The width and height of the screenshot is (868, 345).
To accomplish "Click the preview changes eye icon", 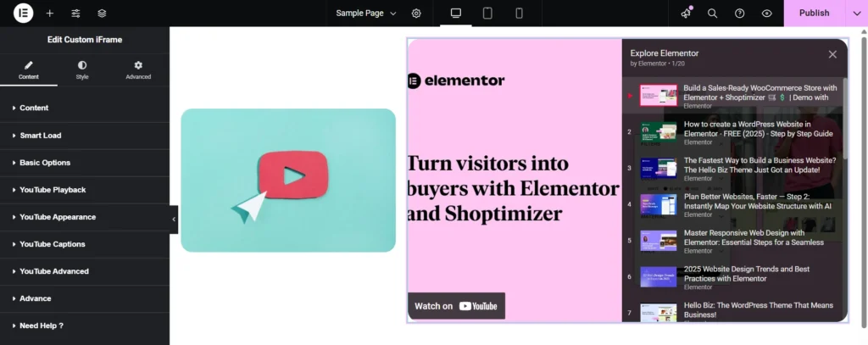I will coord(766,14).
